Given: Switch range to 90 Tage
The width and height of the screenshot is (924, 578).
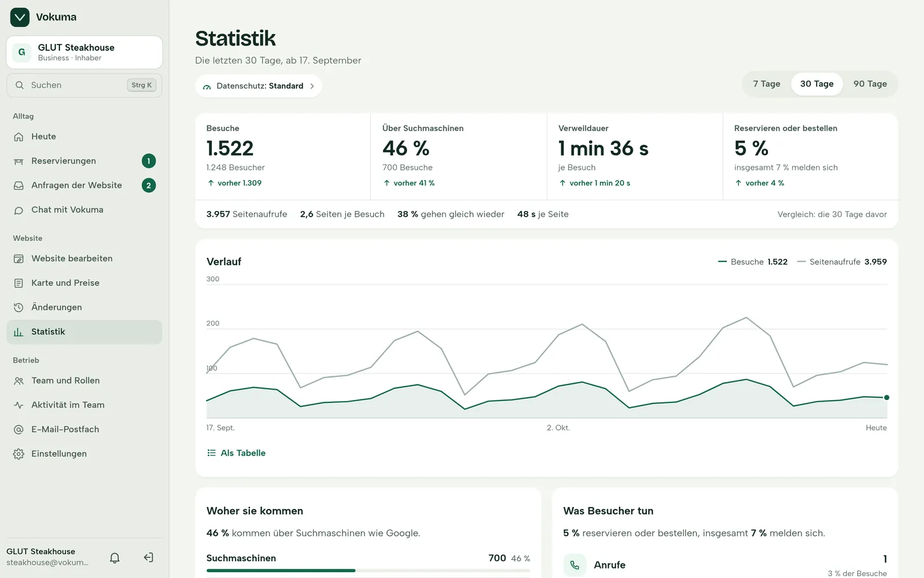Looking at the screenshot, I should [870, 84].
